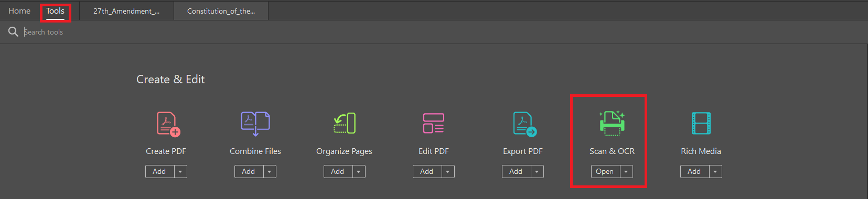The image size is (868, 199).
Task: Click the Export PDF label
Action: [523, 151]
